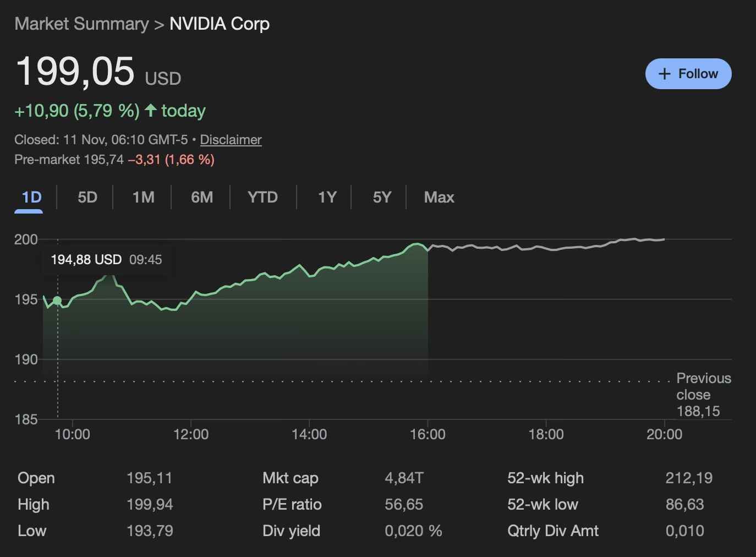Click the Previous close 188,15 label
Screen dimensions: 756x557
click(703, 395)
